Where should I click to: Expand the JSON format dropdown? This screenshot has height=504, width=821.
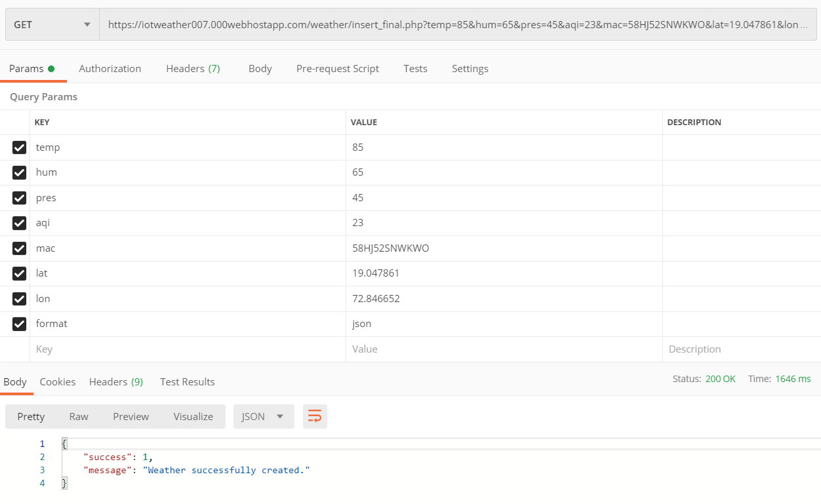[263, 417]
